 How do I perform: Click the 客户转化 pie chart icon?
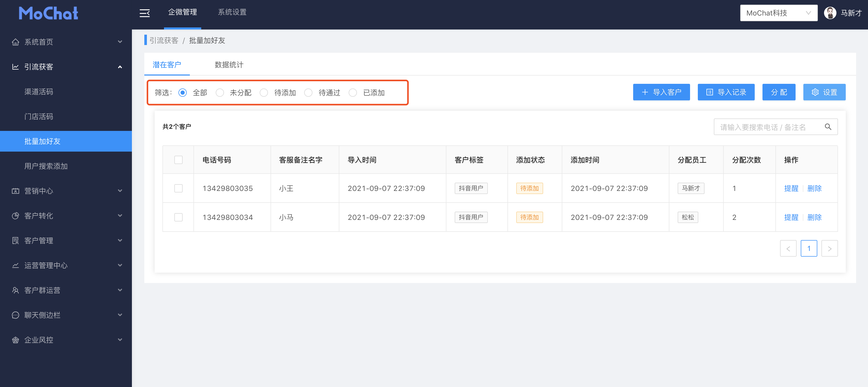16,216
